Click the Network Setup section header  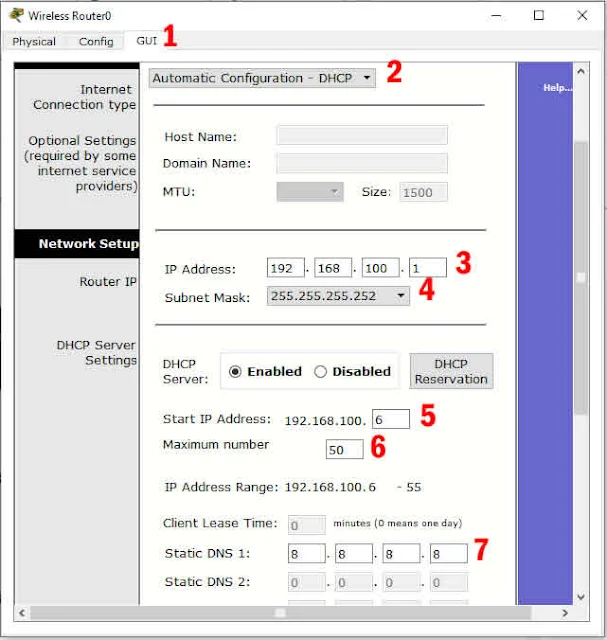77,244
